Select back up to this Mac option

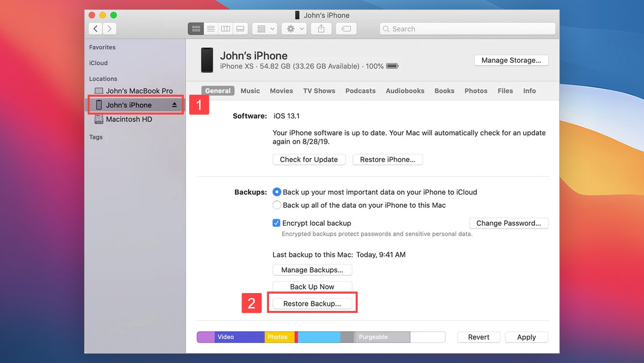(x=277, y=205)
